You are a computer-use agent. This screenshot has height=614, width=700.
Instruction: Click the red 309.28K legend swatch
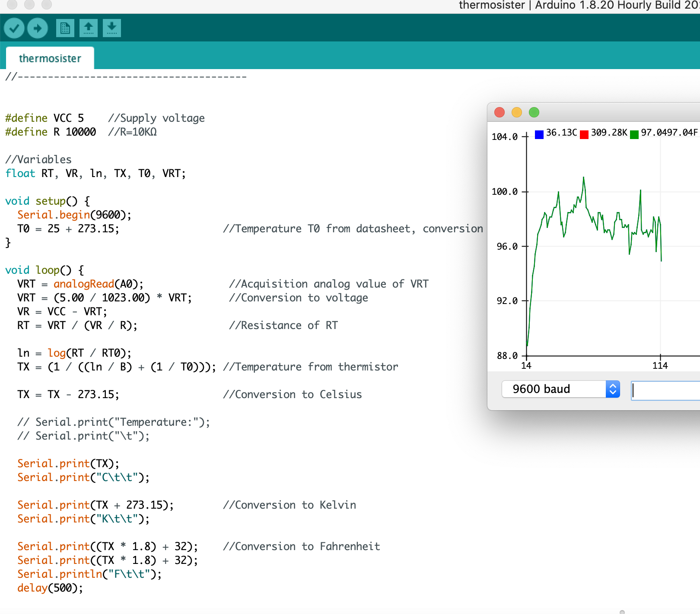584,134
